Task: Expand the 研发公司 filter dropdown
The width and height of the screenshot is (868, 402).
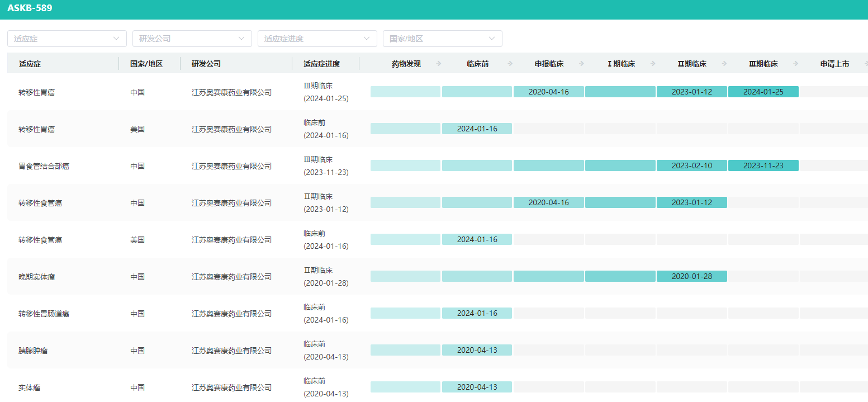Action: coord(192,39)
